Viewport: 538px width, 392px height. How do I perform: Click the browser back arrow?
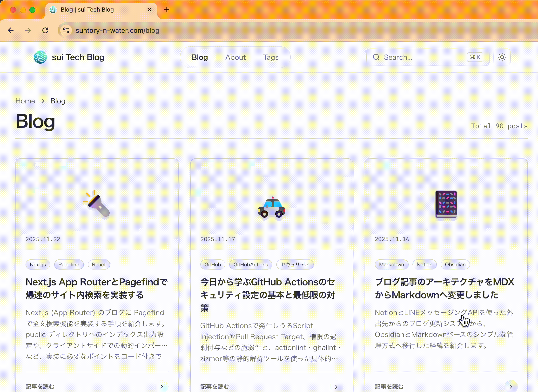coord(11,30)
